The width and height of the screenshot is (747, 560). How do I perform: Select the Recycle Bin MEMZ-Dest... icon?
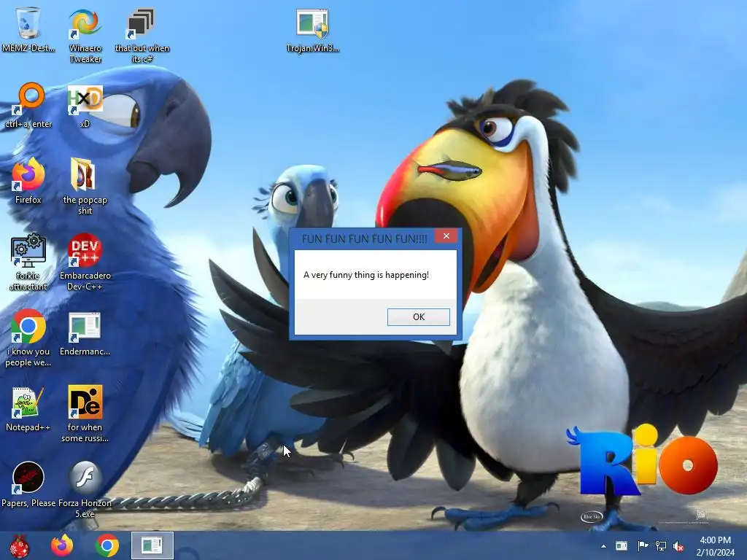tap(28, 29)
